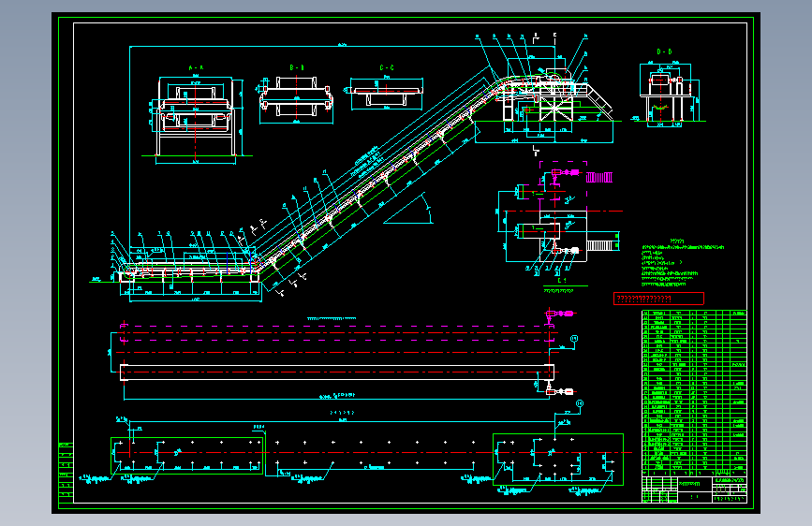Select the magenta hatched stair symbol
The height and width of the screenshot is (526, 812).
[x=599, y=178]
